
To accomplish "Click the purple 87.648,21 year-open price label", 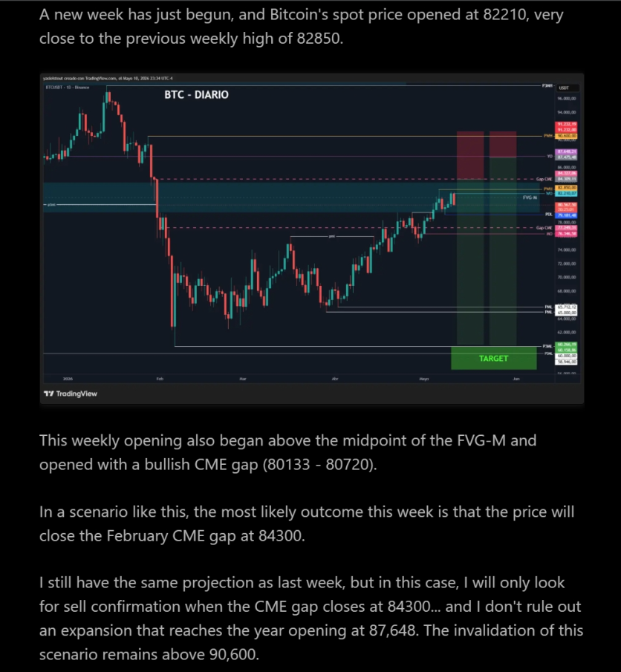I will 567,151.
